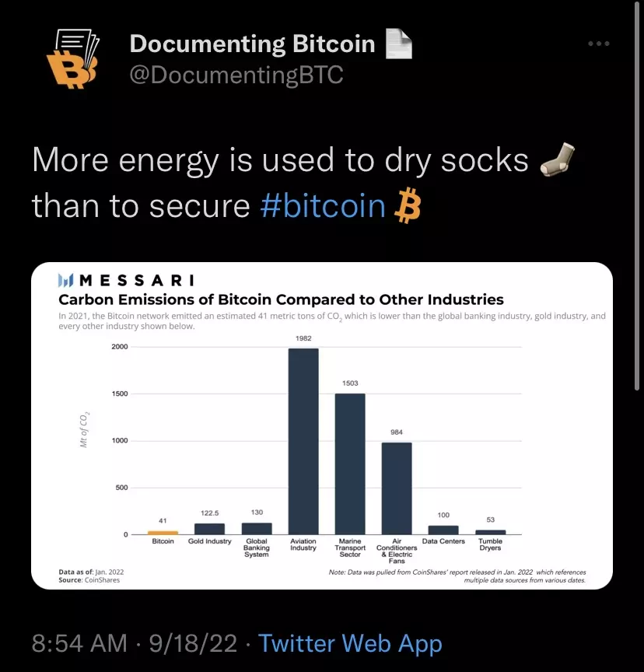Open the Twitter Web App source link
The image size is (644, 672).
[350, 643]
